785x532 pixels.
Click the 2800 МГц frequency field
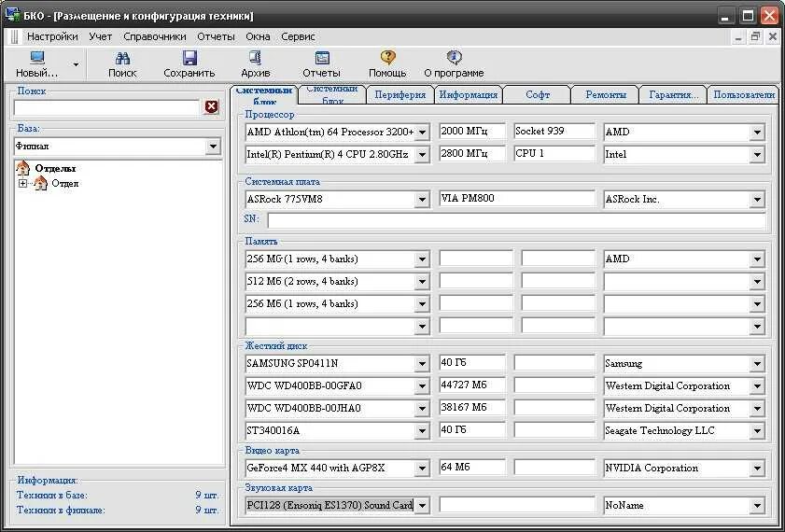472,154
